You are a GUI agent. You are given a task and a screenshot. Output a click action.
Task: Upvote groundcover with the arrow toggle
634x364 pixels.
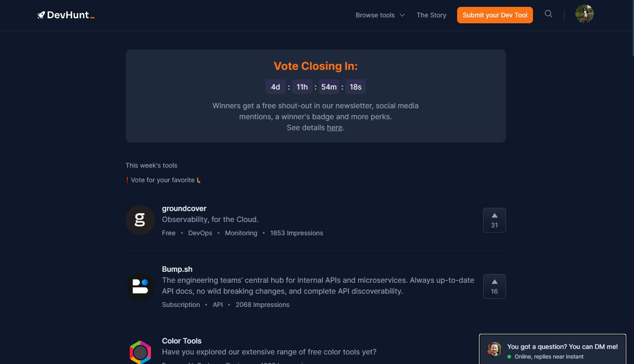click(x=494, y=220)
